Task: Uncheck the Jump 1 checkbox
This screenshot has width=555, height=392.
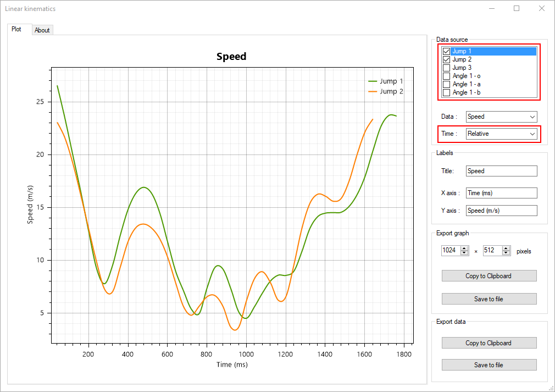Action: point(446,51)
